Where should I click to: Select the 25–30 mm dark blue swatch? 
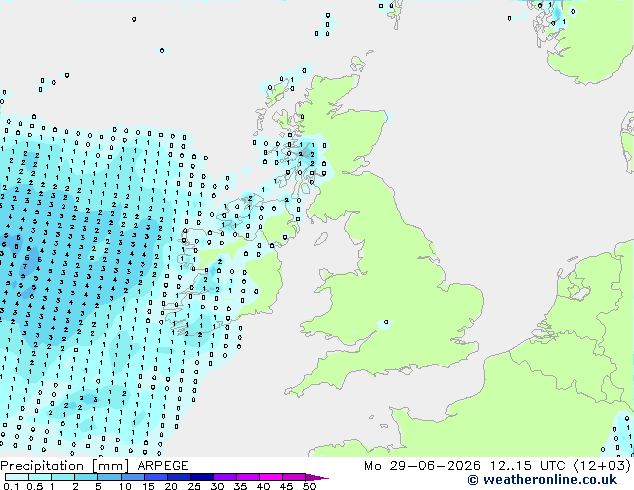[201, 477]
